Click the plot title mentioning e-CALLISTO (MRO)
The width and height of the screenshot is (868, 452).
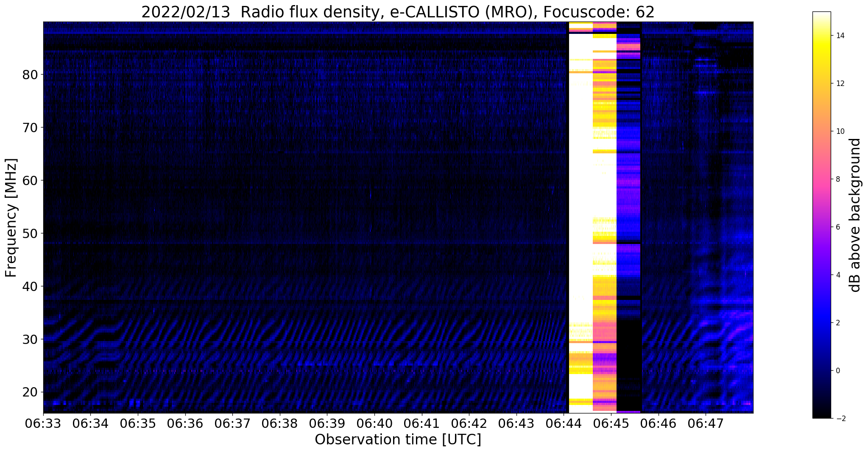pos(398,12)
